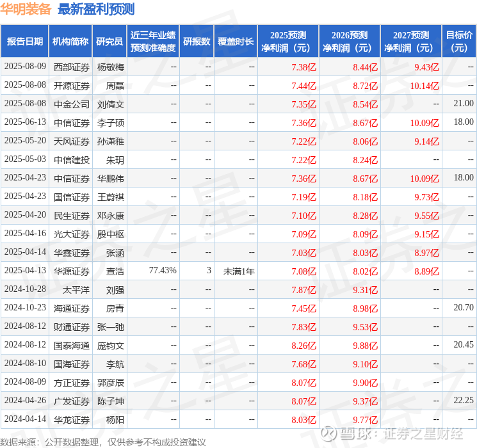Click the 最新盈利预测 heading
This screenshot has height=448, width=477.
coord(96,9)
